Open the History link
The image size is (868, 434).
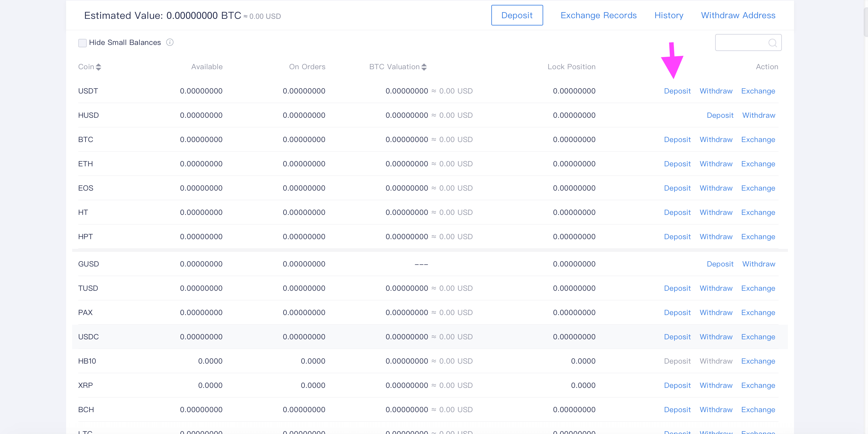coord(668,15)
